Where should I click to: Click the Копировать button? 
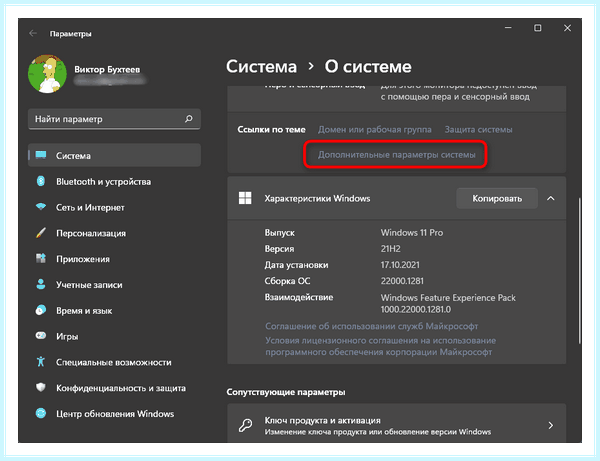click(497, 198)
